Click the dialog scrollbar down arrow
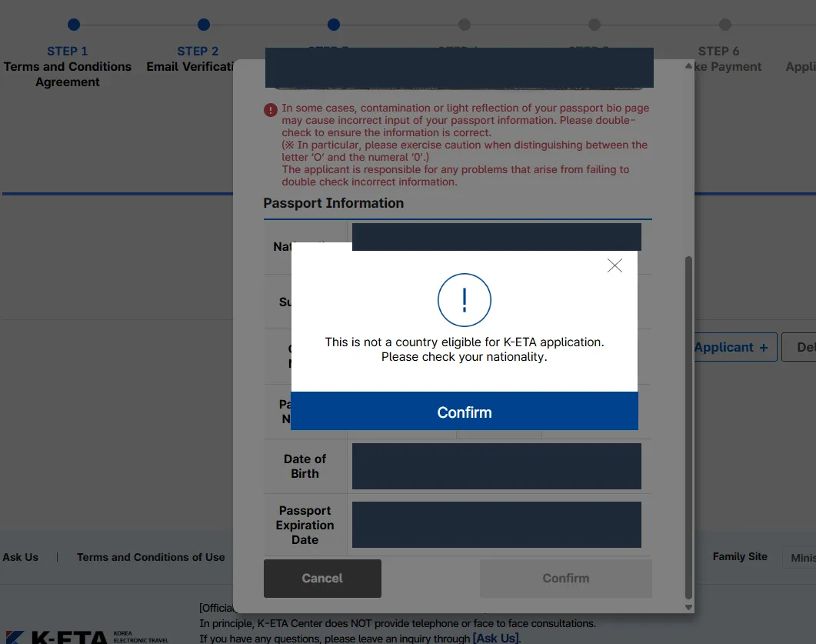This screenshot has width=816, height=644. pos(688,607)
